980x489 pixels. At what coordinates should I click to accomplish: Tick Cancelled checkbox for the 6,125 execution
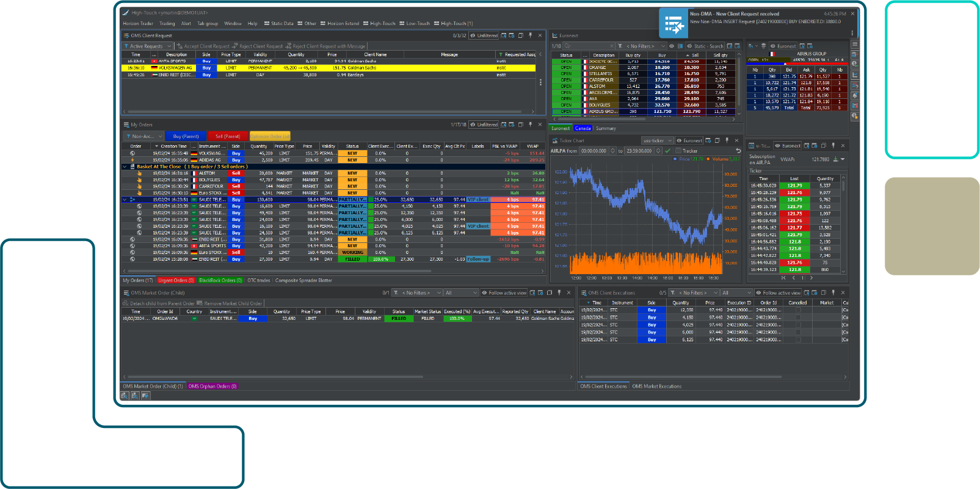[797, 339]
